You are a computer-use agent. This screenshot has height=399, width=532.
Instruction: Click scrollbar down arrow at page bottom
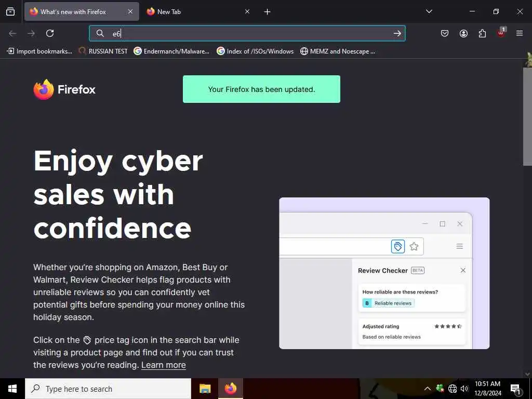click(x=528, y=374)
